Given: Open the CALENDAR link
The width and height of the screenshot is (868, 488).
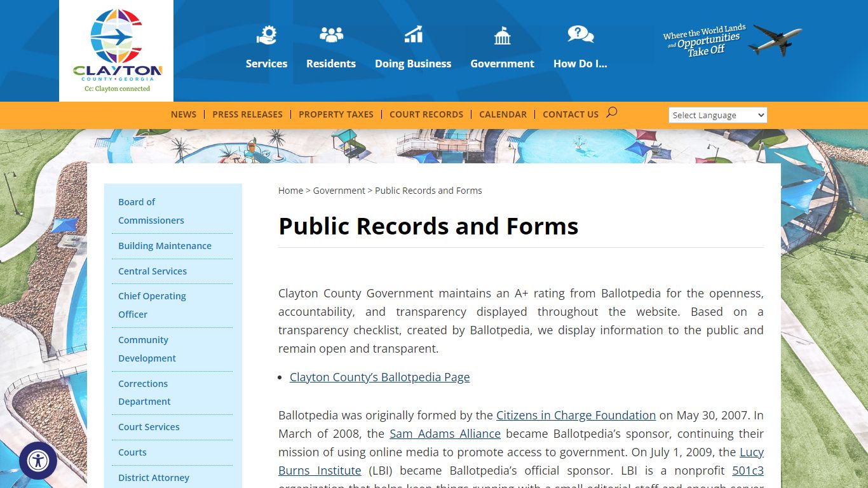Looking at the screenshot, I should [503, 114].
